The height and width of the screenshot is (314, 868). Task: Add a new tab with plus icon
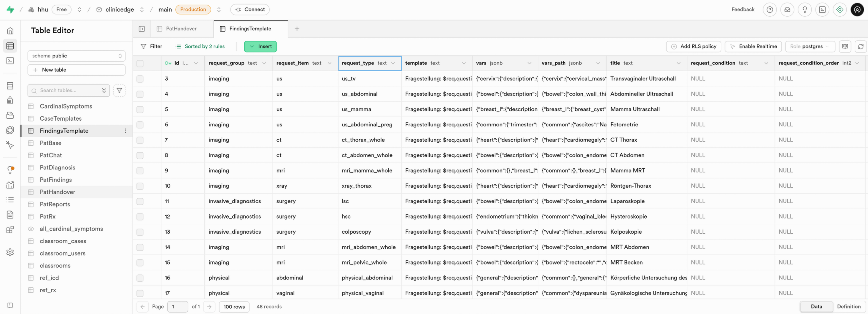[x=297, y=29]
